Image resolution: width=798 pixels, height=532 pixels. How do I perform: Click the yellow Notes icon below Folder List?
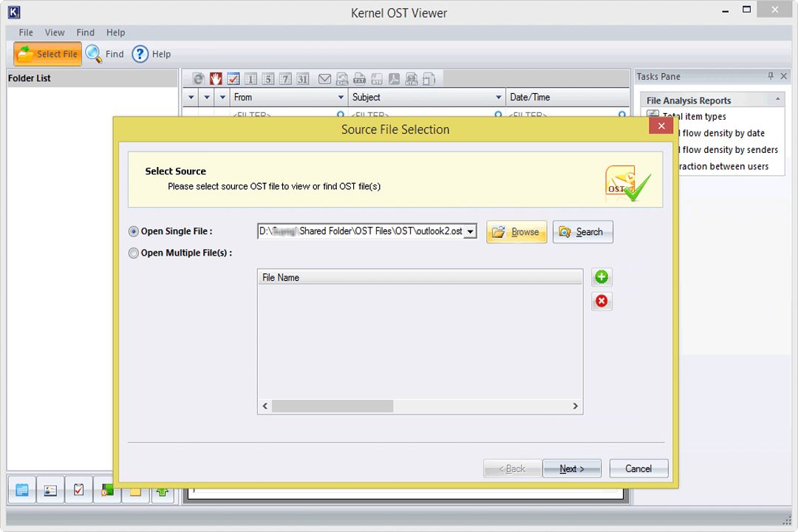coord(135,493)
